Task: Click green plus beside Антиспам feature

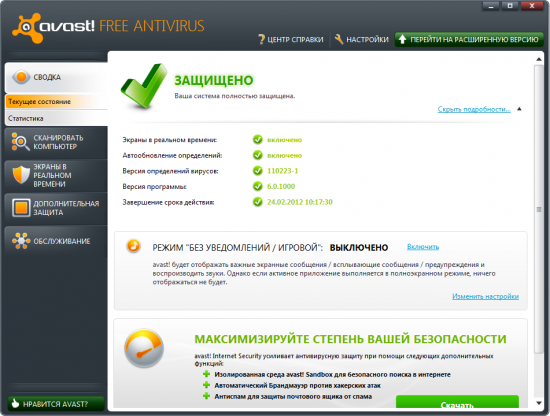Action: (x=206, y=396)
